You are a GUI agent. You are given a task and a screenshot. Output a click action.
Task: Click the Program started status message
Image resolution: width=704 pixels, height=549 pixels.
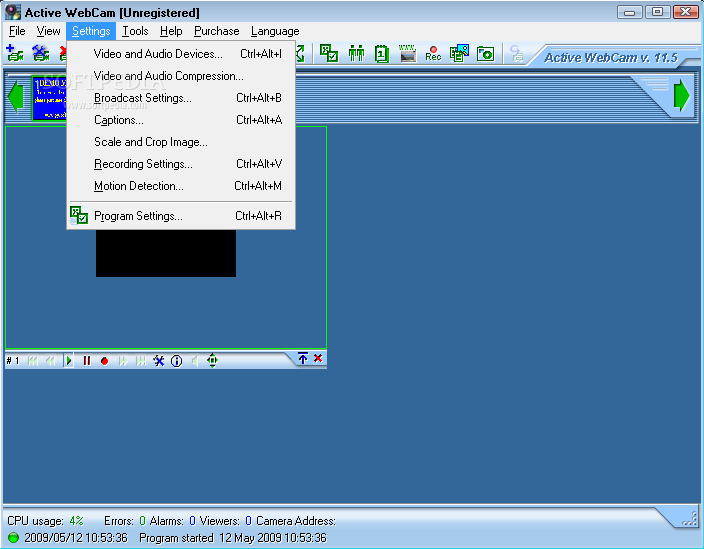point(233,538)
